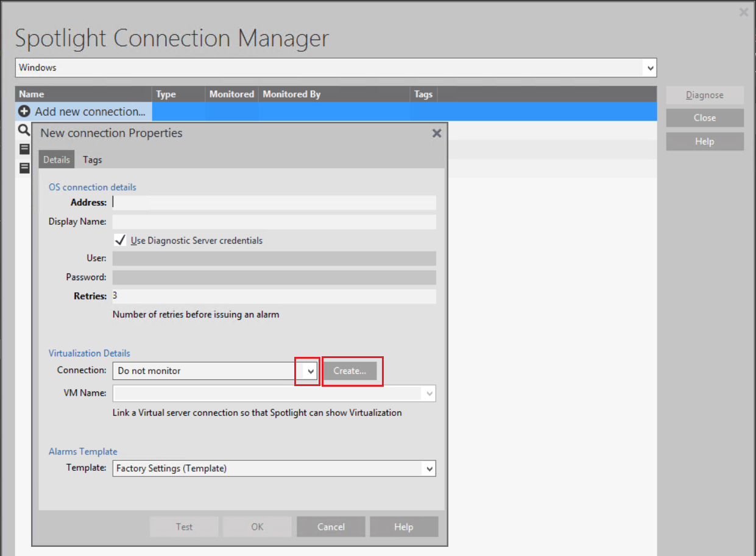Open the Alarms Template dropdown

point(430,469)
